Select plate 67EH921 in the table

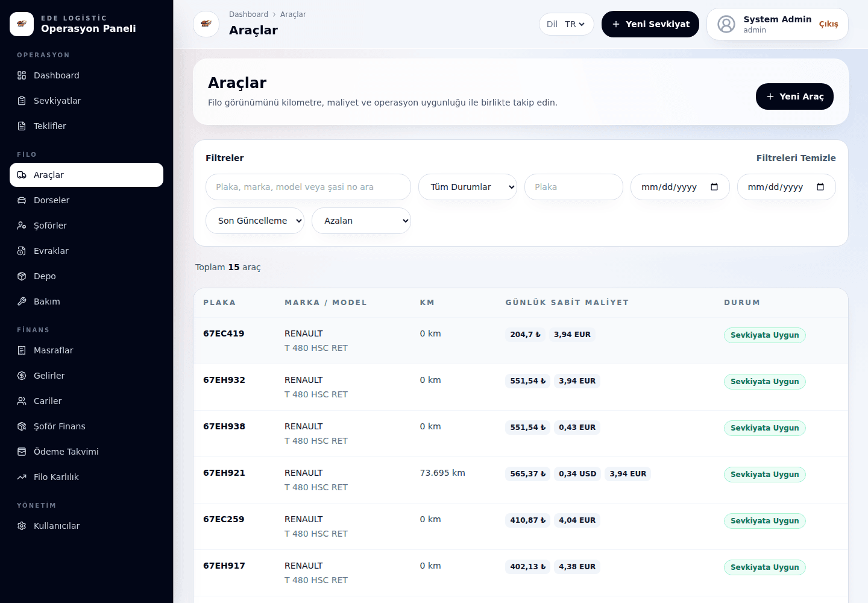[x=224, y=473]
